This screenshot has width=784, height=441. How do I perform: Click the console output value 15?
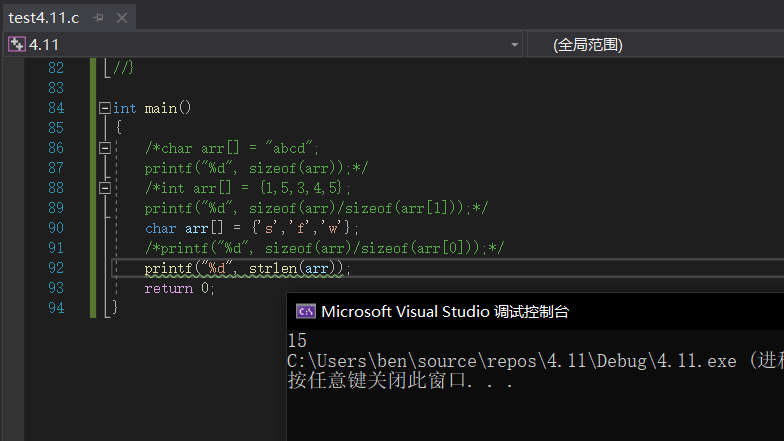tap(297, 341)
